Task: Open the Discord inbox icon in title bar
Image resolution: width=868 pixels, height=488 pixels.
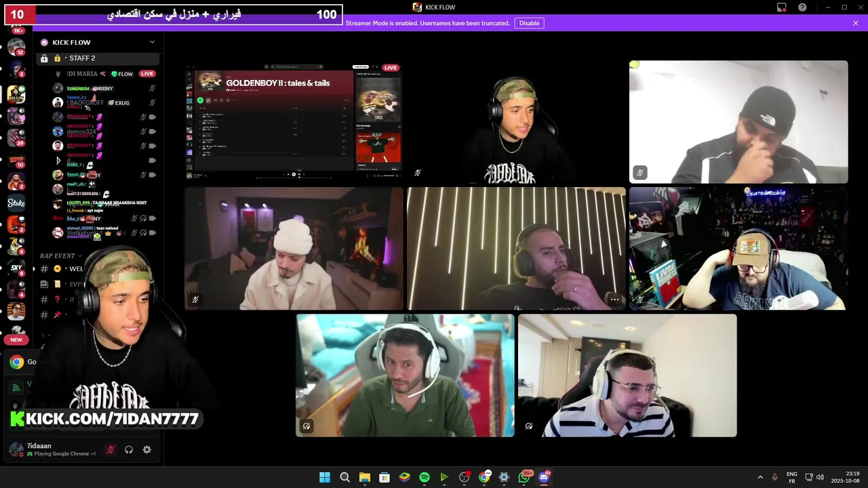Action: click(782, 7)
